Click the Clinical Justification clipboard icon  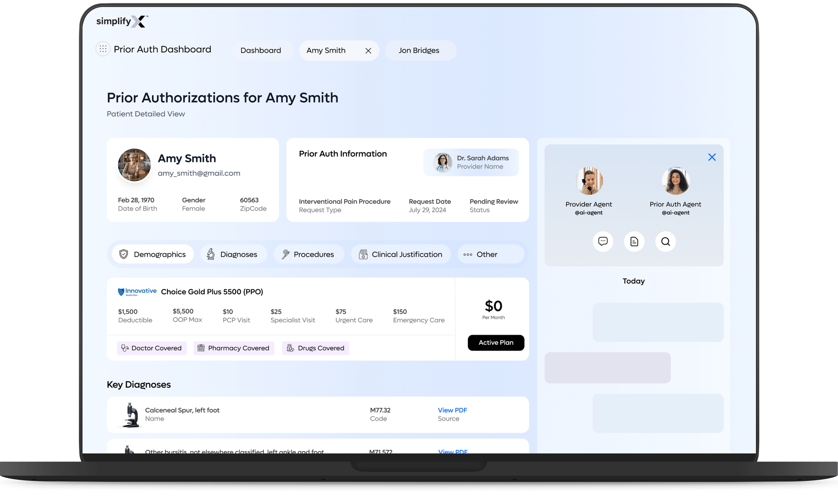pos(363,254)
